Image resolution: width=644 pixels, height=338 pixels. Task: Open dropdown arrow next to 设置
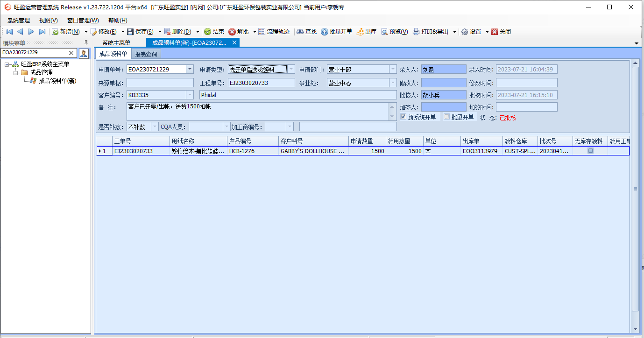[487, 32]
